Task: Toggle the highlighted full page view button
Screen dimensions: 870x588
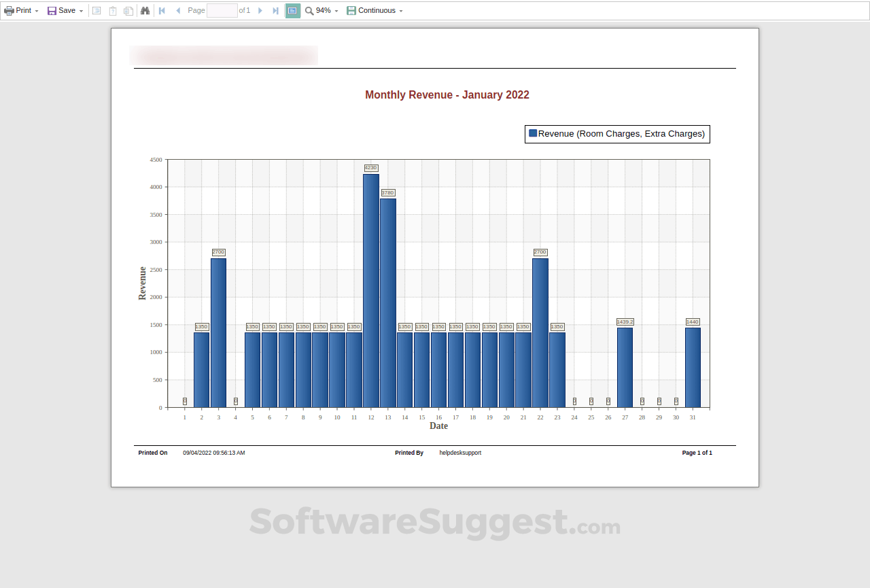Action: click(292, 11)
